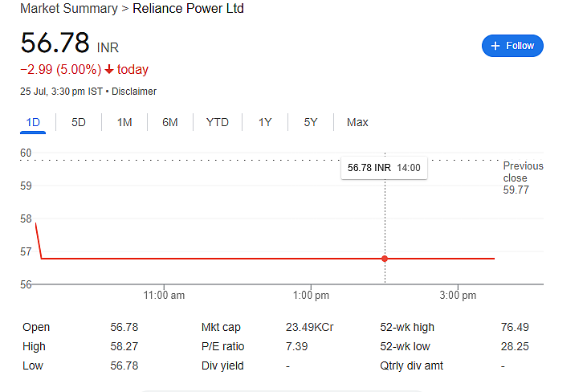Click the 25 Jul, 3:30 pm IST timestamp
Image resolution: width=587 pixels, height=392 pixels.
pyautogui.click(x=61, y=92)
